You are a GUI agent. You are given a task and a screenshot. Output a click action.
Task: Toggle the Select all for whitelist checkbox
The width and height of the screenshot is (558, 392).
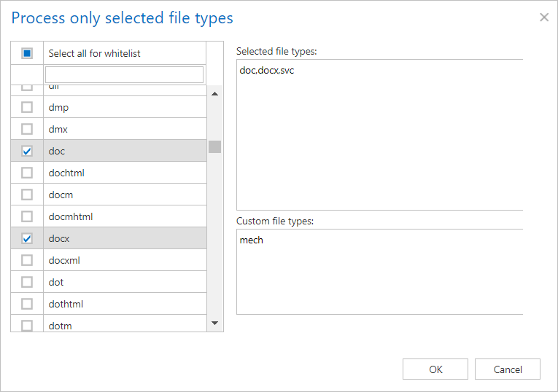click(27, 53)
